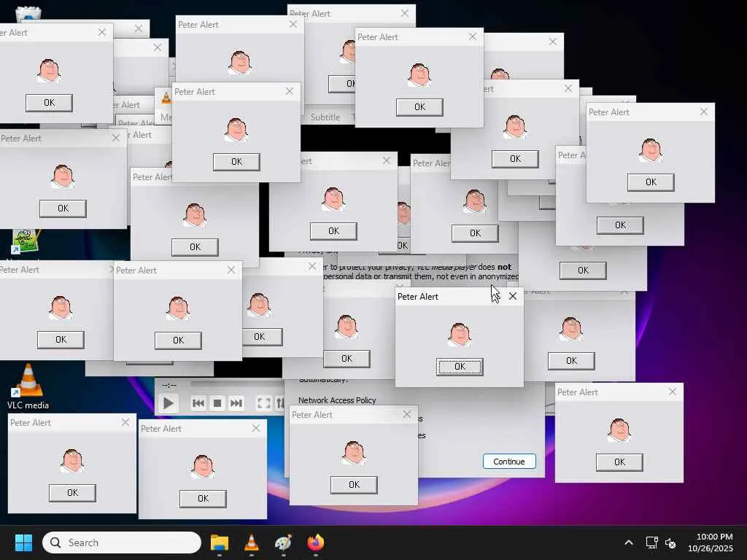Open the Windows Start menu
The width and height of the screenshot is (747, 560).
[x=23, y=542]
